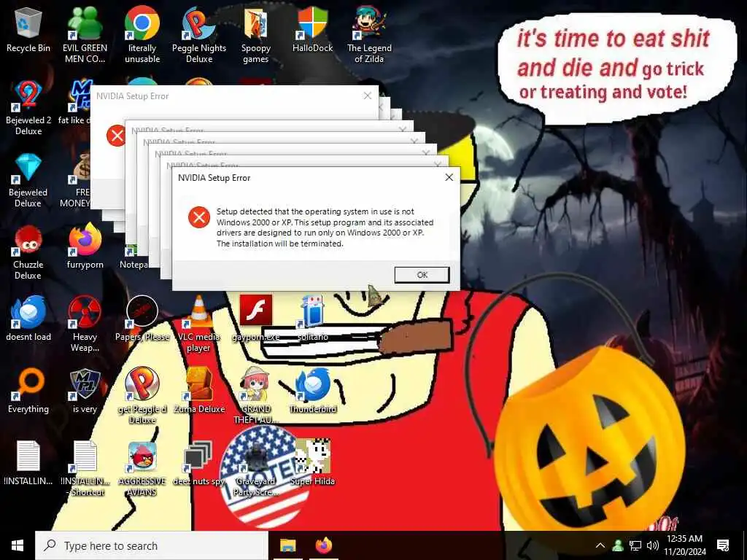Viewport: 747px width, 560px height.
Task: Start Peggle Nights Deluxe shortcut
Action: 198,36
